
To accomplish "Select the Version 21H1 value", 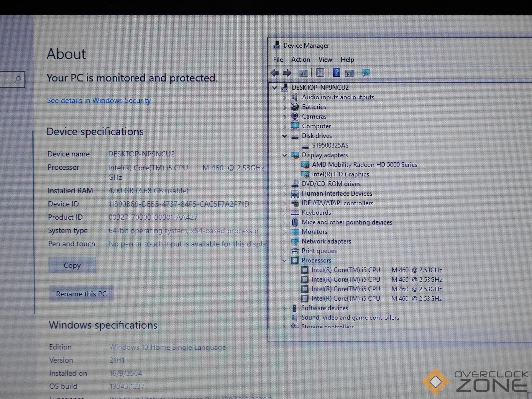I will click(117, 360).
